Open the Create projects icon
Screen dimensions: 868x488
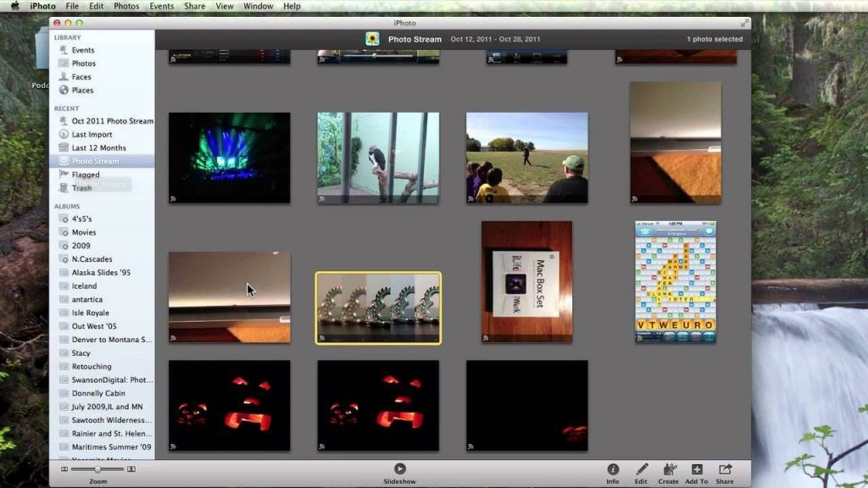(669, 469)
